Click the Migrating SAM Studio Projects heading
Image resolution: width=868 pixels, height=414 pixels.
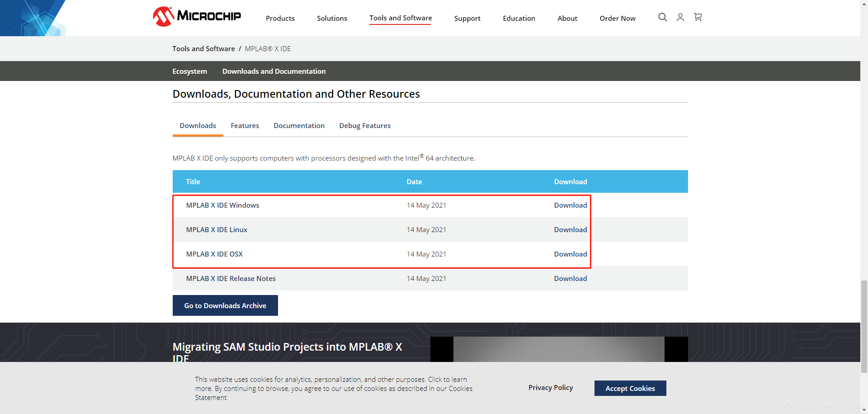tap(287, 352)
